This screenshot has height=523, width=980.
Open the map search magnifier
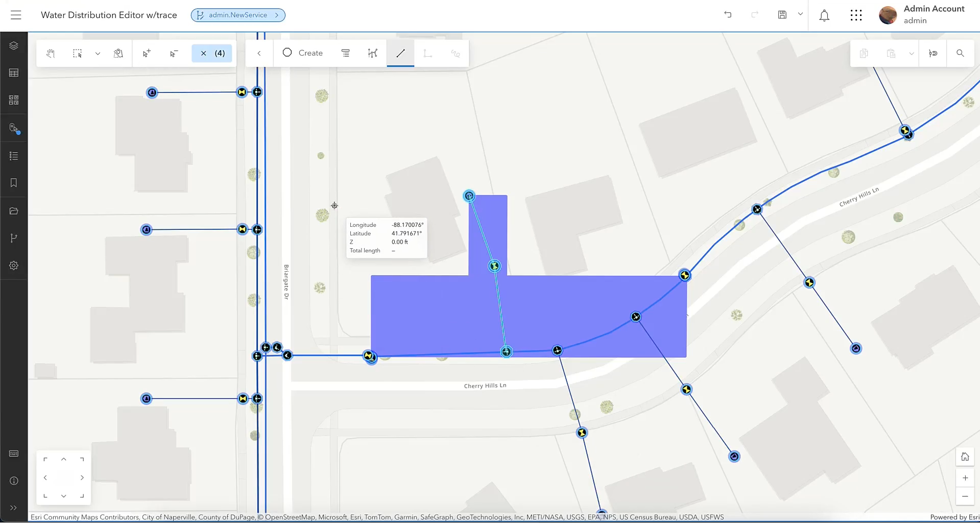[x=960, y=53]
